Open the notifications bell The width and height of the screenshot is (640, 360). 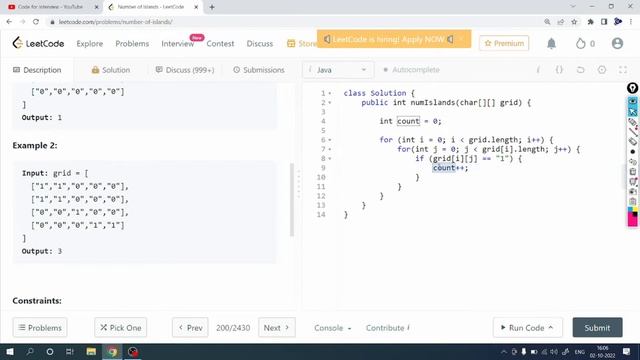click(551, 43)
